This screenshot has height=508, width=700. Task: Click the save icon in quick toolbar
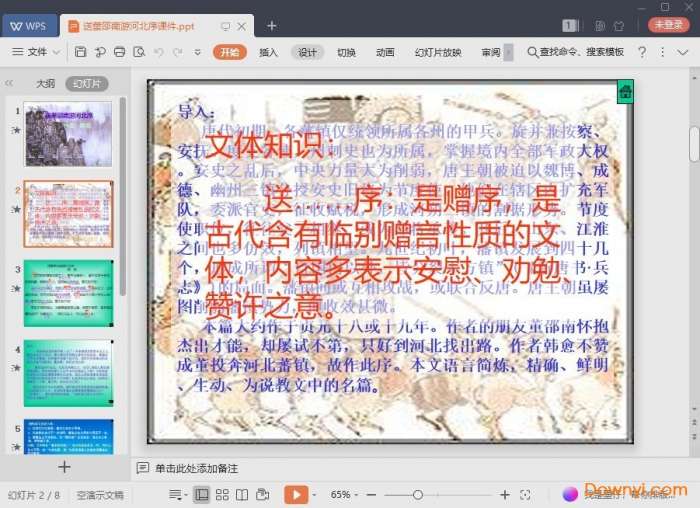pos(80,52)
